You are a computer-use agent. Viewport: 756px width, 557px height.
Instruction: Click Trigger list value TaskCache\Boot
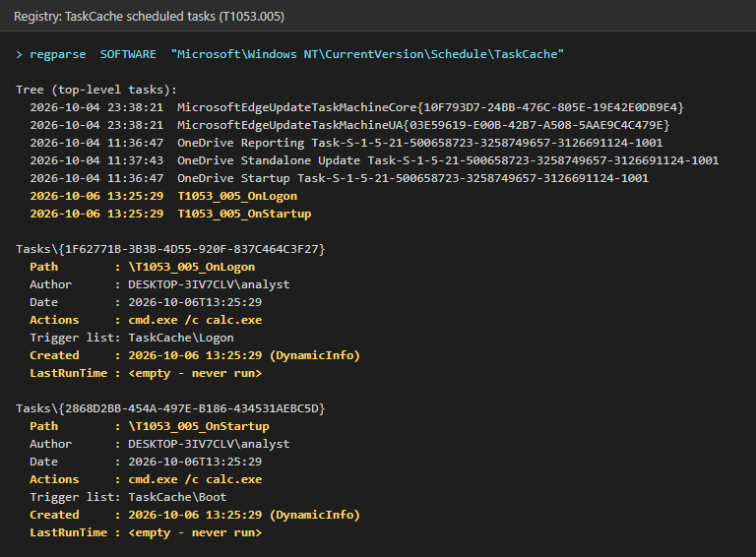(177, 497)
